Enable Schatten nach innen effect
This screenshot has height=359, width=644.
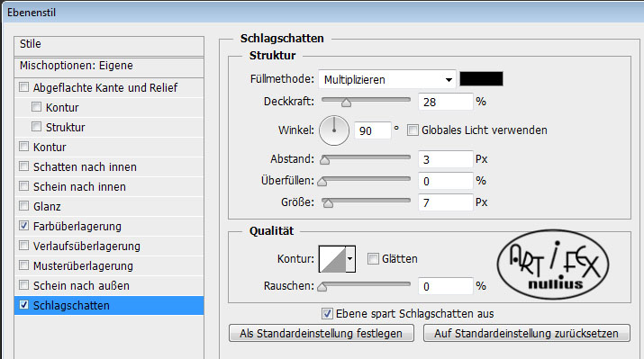pos(23,166)
